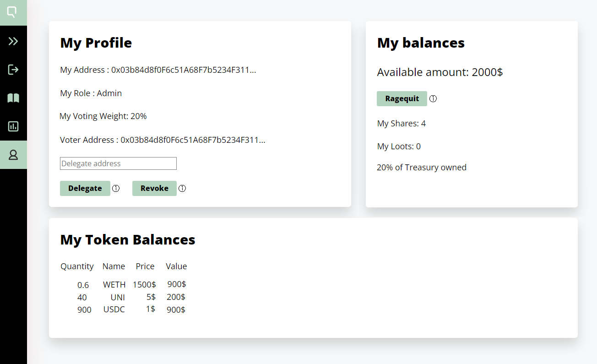Click the My Address value text
This screenshot has height=364, width=597.
tap(184, 70)
